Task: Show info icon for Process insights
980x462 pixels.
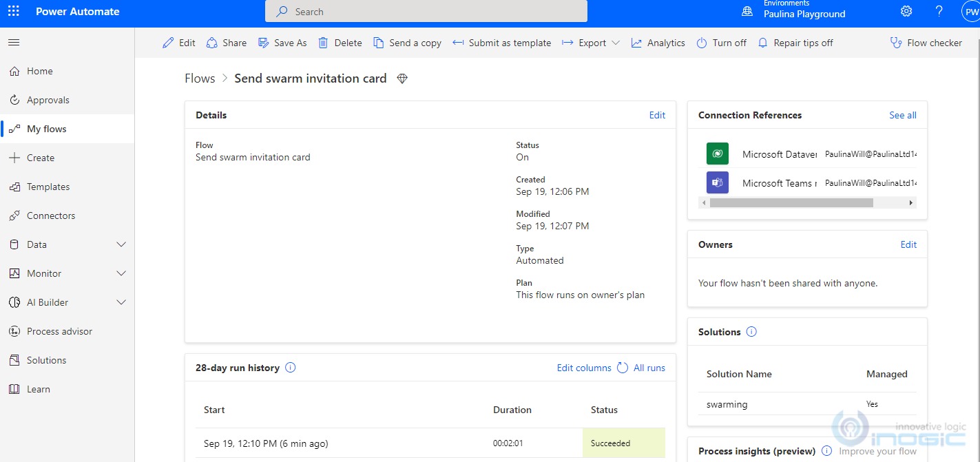Action: tap(826, 451)
